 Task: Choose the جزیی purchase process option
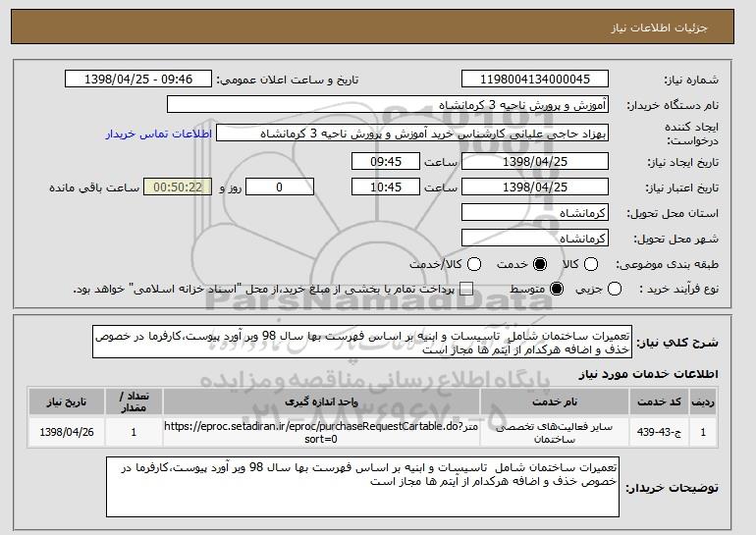pyautogui.click(x=615, y=290)
